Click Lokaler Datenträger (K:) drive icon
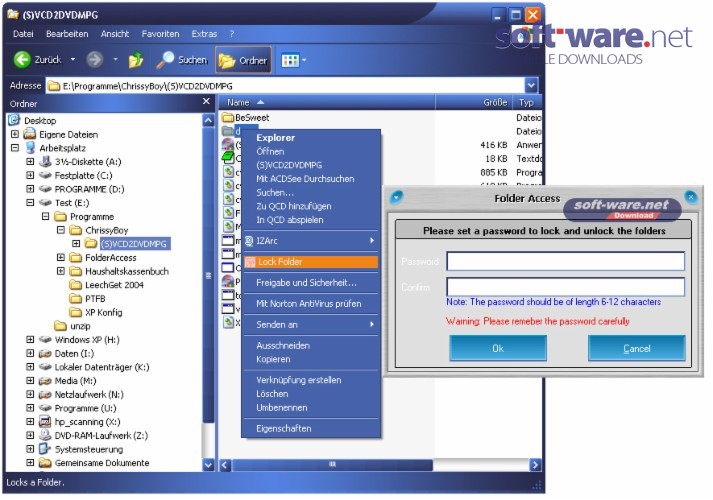This screenshot has width=713, height=500. click(45, 367)
